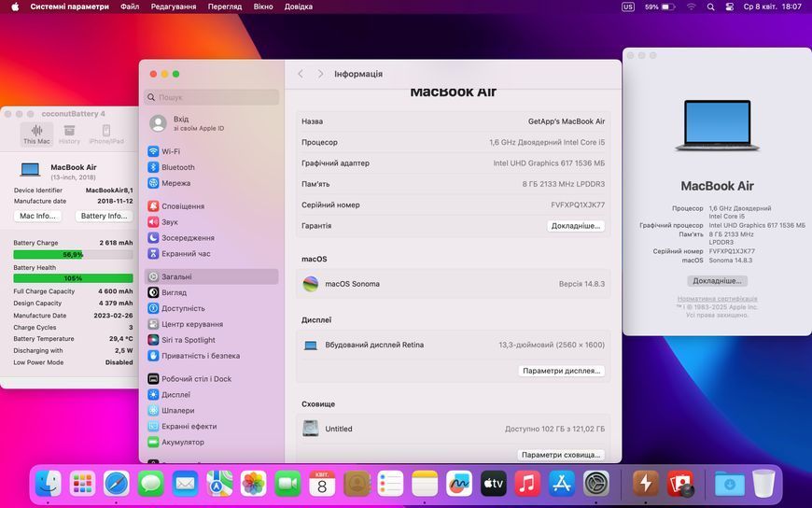812x508 pixels.
Task: Open Downloads folder in the Dock
Action: [729, 484]
